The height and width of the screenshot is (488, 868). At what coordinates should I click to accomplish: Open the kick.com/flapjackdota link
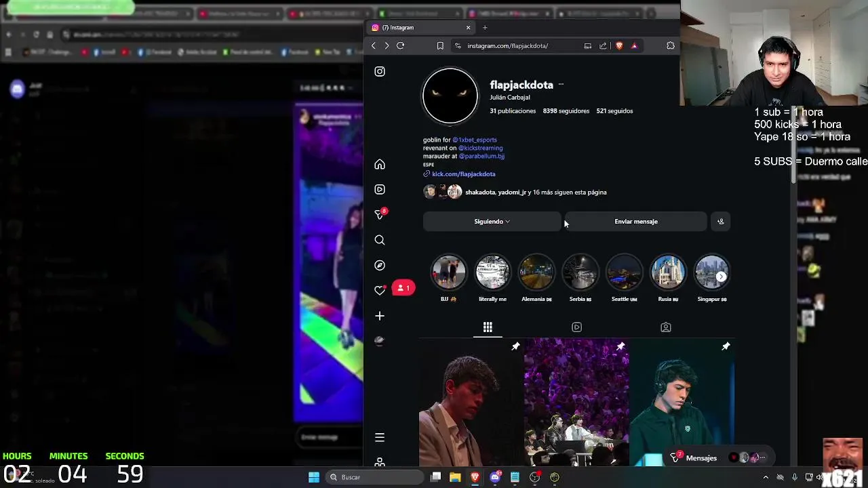(464, 174)
